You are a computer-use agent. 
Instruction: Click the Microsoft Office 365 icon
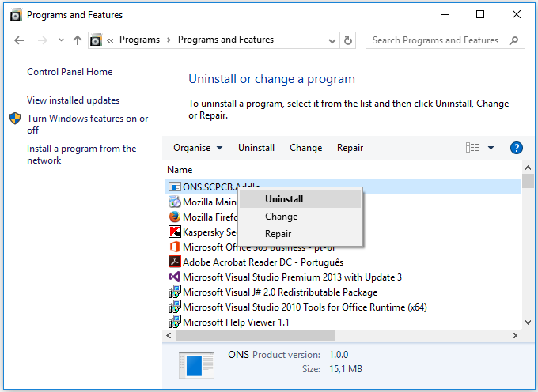[175, 247]
